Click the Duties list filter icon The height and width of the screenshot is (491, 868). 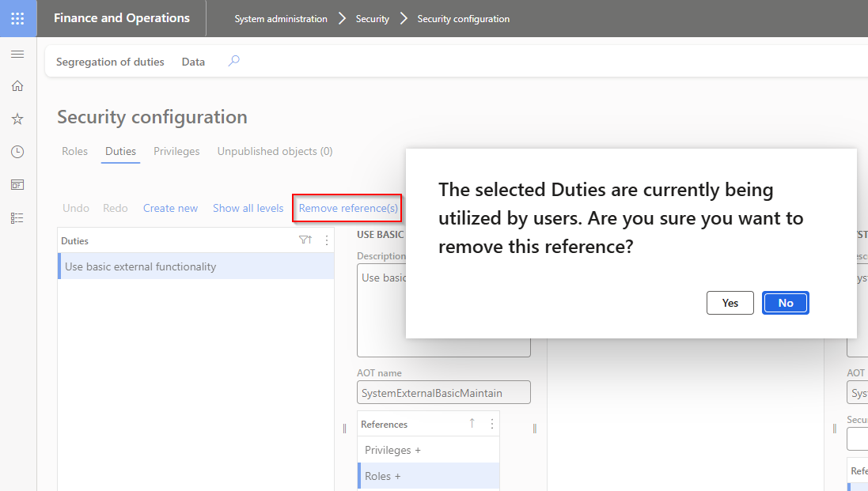coord(305,240)
